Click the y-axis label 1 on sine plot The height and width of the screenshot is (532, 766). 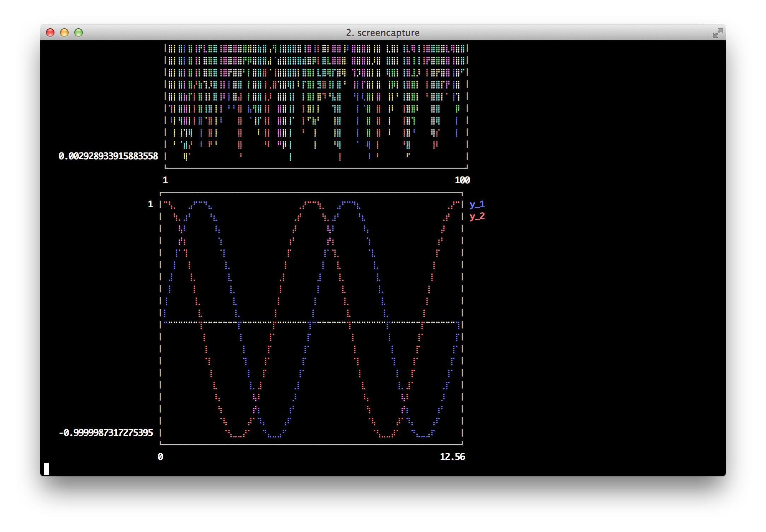point(150,204)
